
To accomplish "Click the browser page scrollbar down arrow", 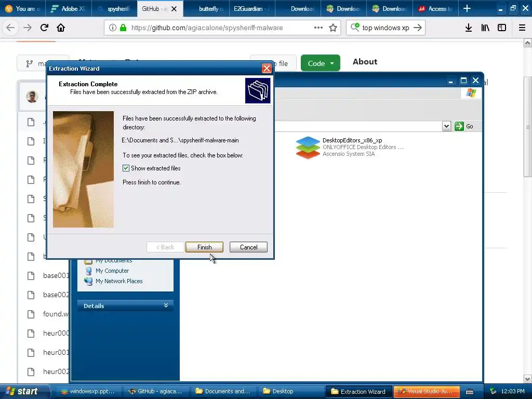I will pos(527,379).
